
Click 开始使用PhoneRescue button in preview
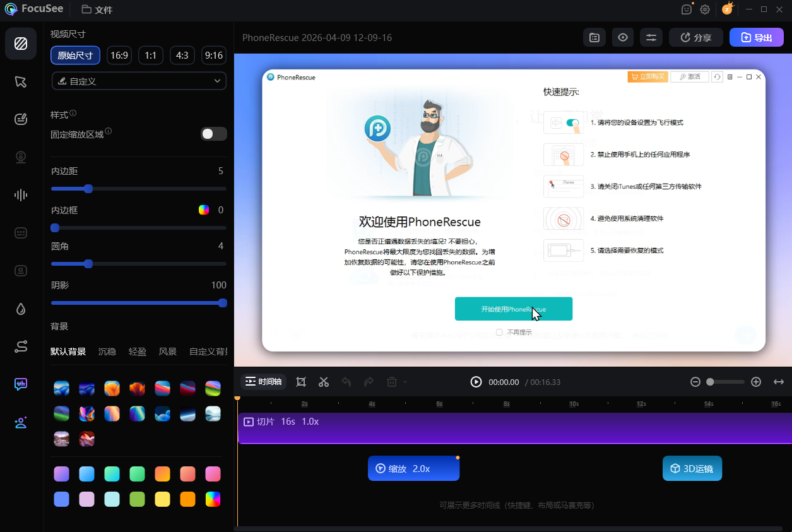(514, 309)
